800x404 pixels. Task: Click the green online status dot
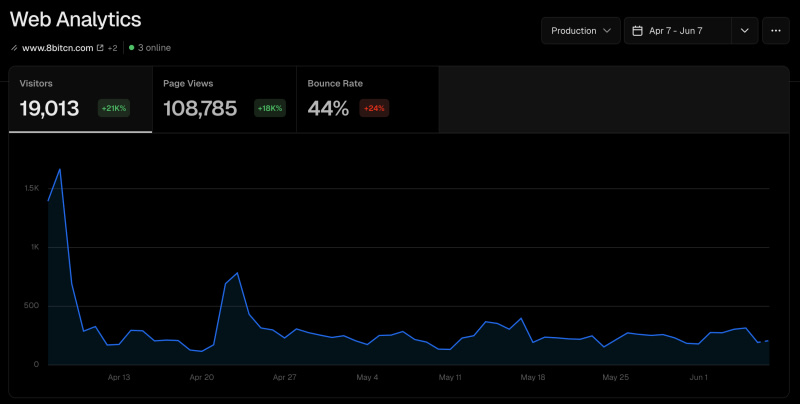(131, 47)
